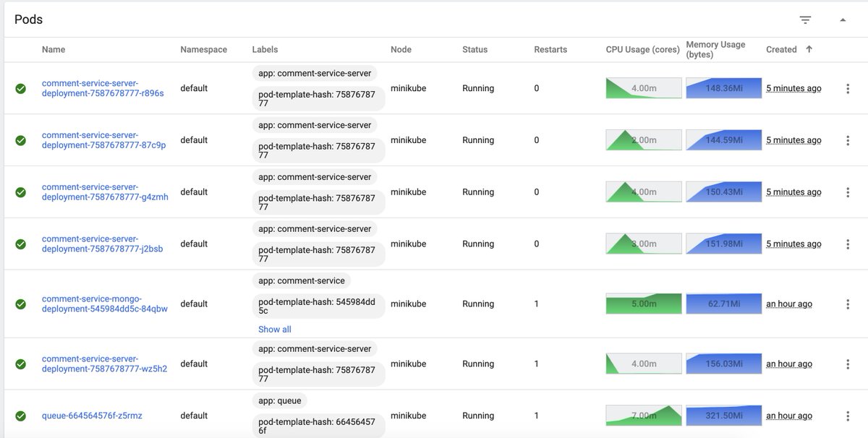Open pod comment-service-mongo-deployment-545984dd5c-84qbw
The image size is (868, 438).
105,304
